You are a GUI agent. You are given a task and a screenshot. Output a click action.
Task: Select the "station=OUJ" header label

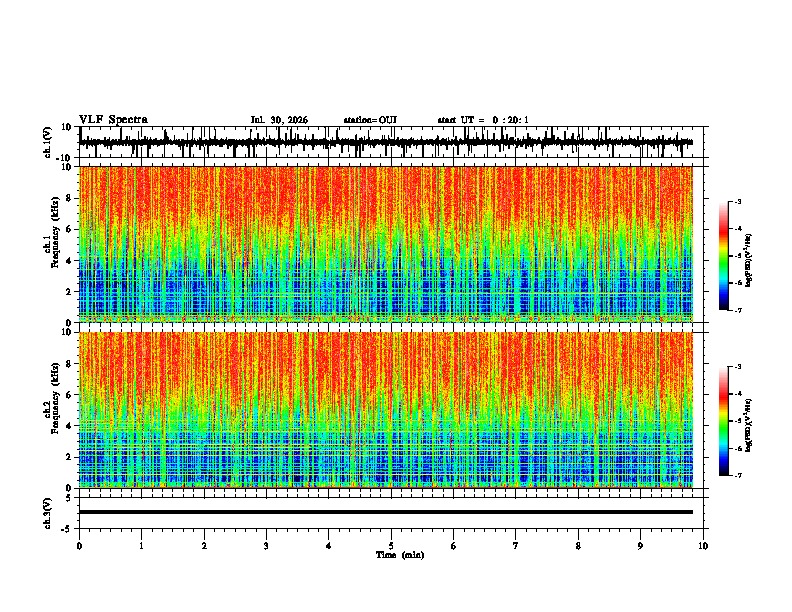click(x=370, y=120)
